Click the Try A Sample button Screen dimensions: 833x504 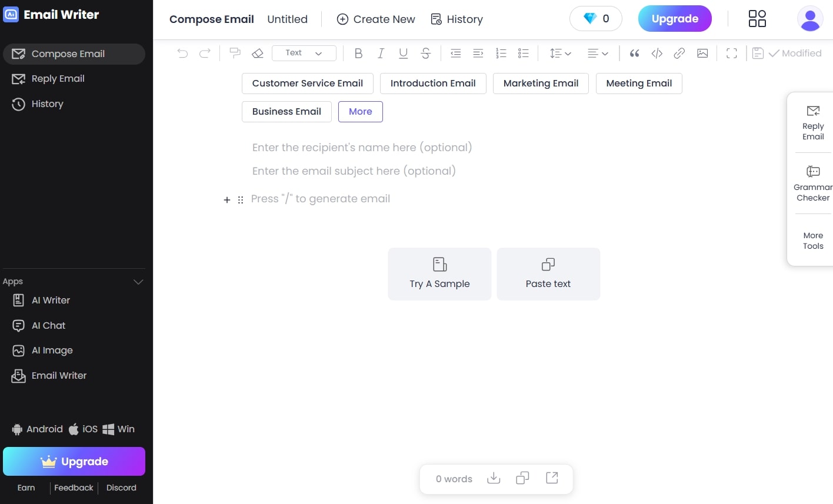(x=439, y=274)
